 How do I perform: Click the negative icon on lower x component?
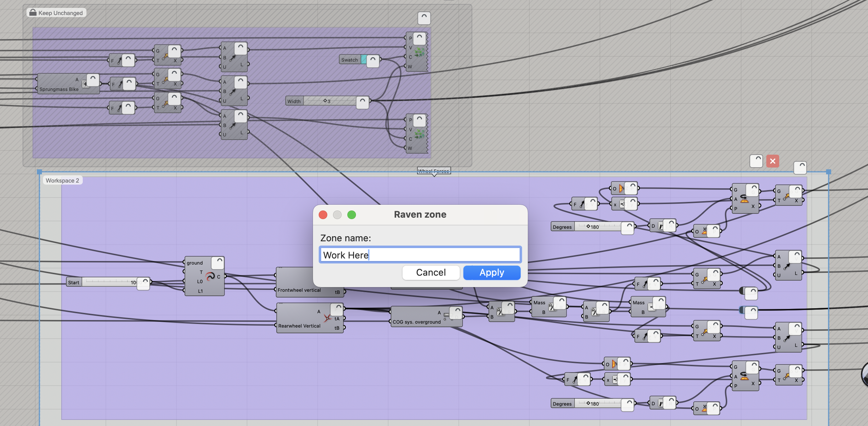[615, 379]
